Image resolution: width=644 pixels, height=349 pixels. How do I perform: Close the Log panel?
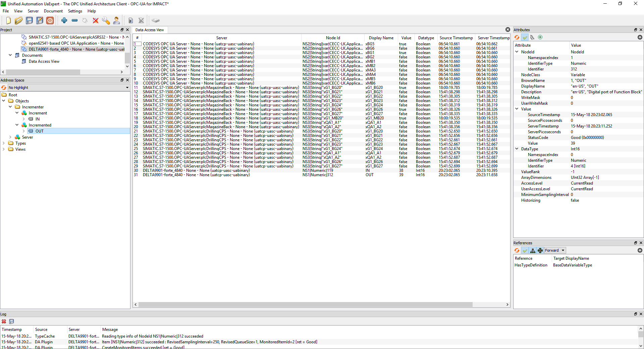pyautogui.click(x=641, y=314)
